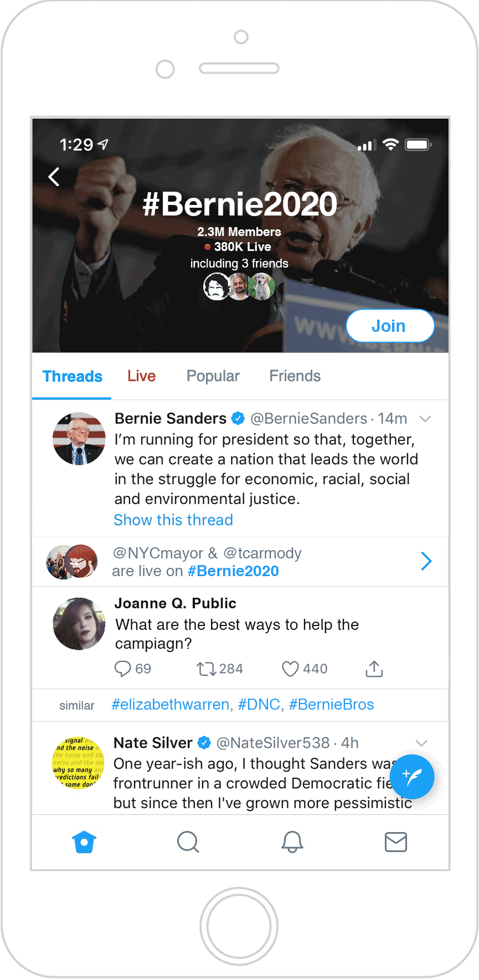Viewport: 479px width, 980px height.
Task: Open live users chevron for @NYCmayor row
Action: pos(426,561)
